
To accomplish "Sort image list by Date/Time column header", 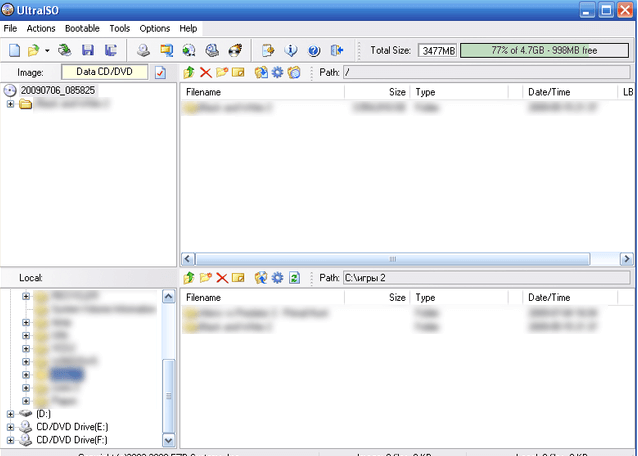I will tap(570, 92).
